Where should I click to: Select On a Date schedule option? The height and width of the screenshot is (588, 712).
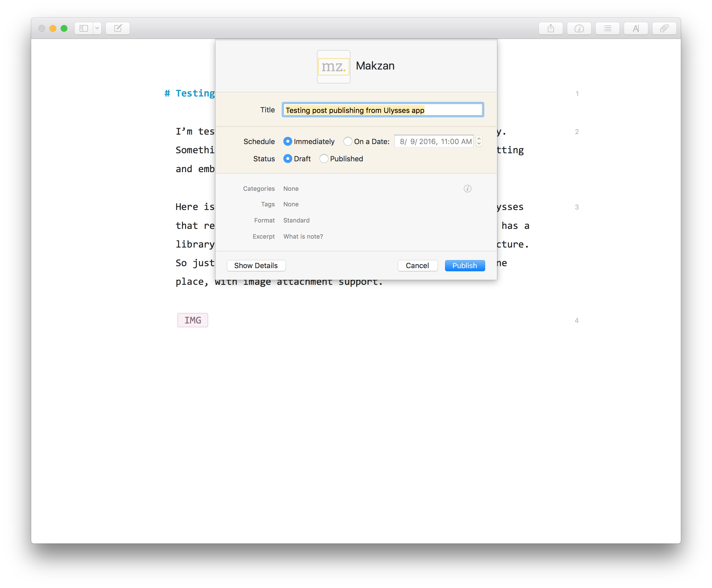coord(348,142)
